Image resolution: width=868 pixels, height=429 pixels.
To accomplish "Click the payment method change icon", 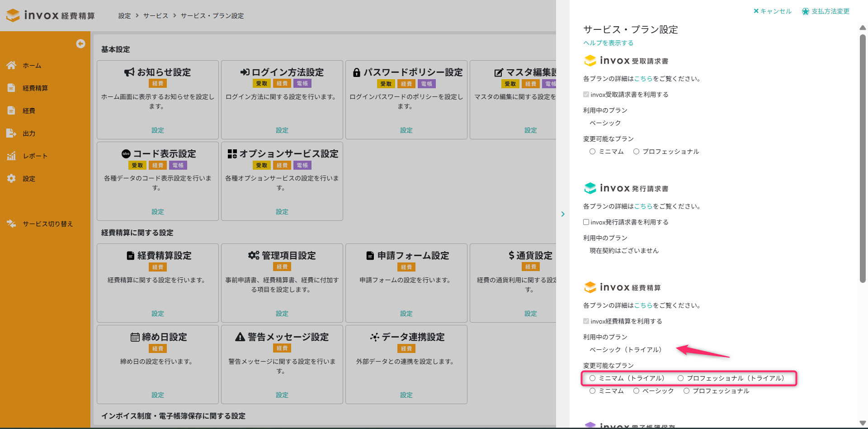I will point(805,11).
